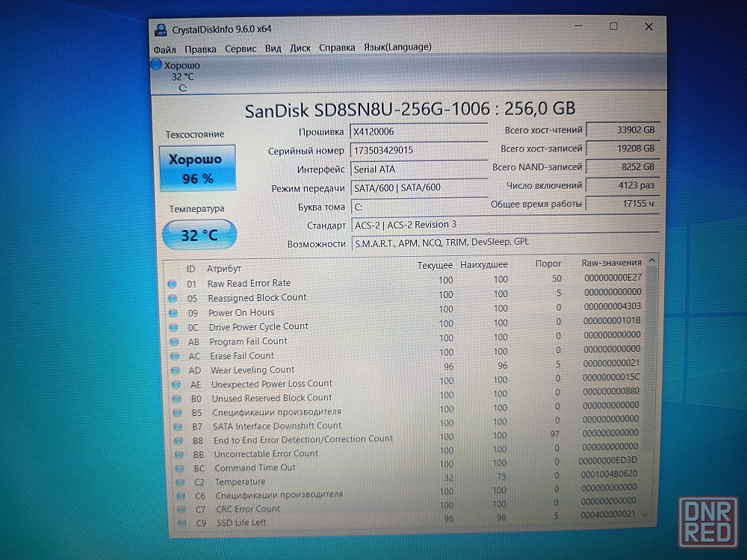
Task: Click the status dot for Reassigned Block Count
Action: [x=173, y=299]
